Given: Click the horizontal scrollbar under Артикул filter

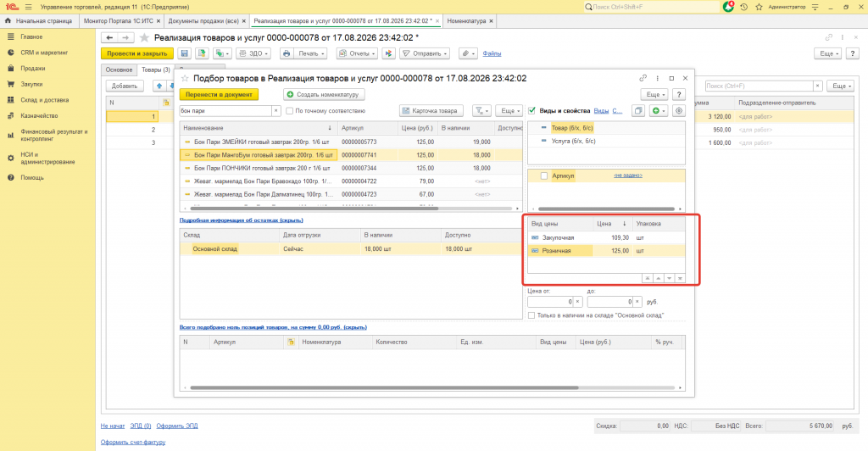Looking at the screenshot, I should (x=606, y=209).
